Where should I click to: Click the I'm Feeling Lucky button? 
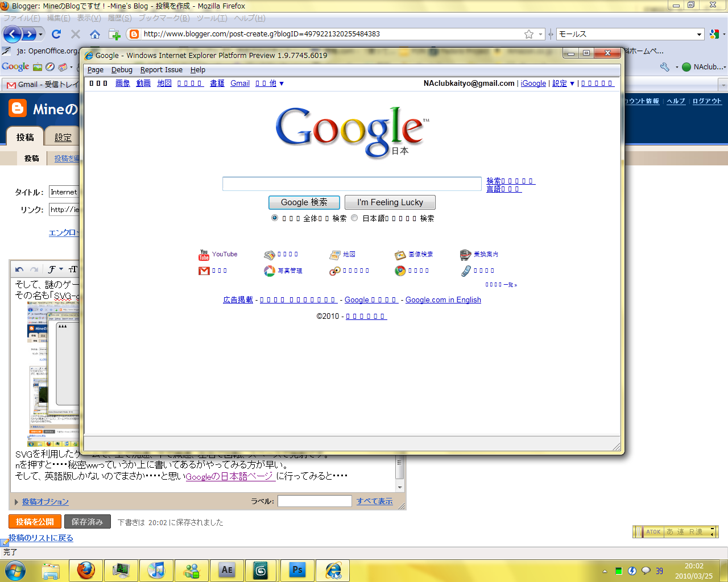tap(390, 202)
